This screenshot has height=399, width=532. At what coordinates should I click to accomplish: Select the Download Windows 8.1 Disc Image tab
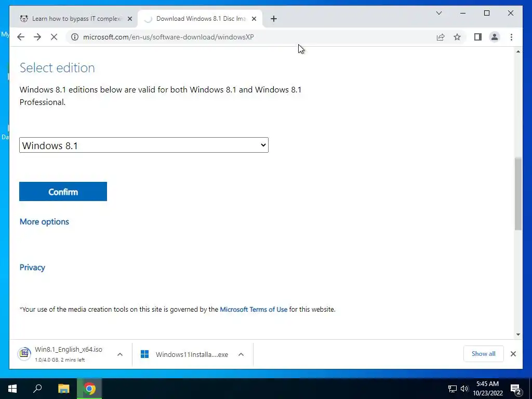pyautogui.click(x=200, y=19)
